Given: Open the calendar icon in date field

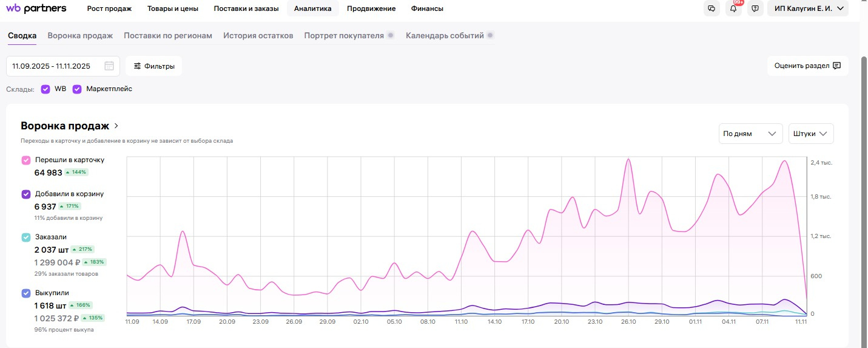Looking at the screenshot, I should (x=109, y=66).
